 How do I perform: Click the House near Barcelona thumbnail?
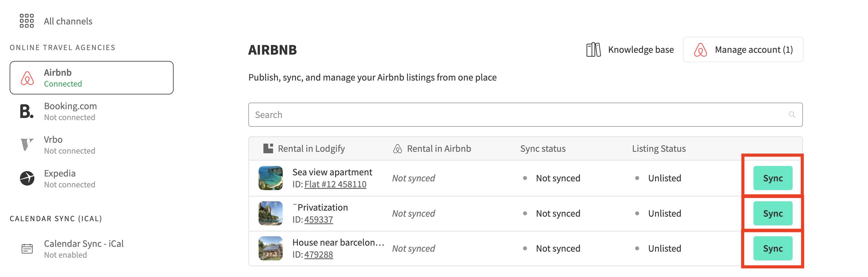(271, 249)
